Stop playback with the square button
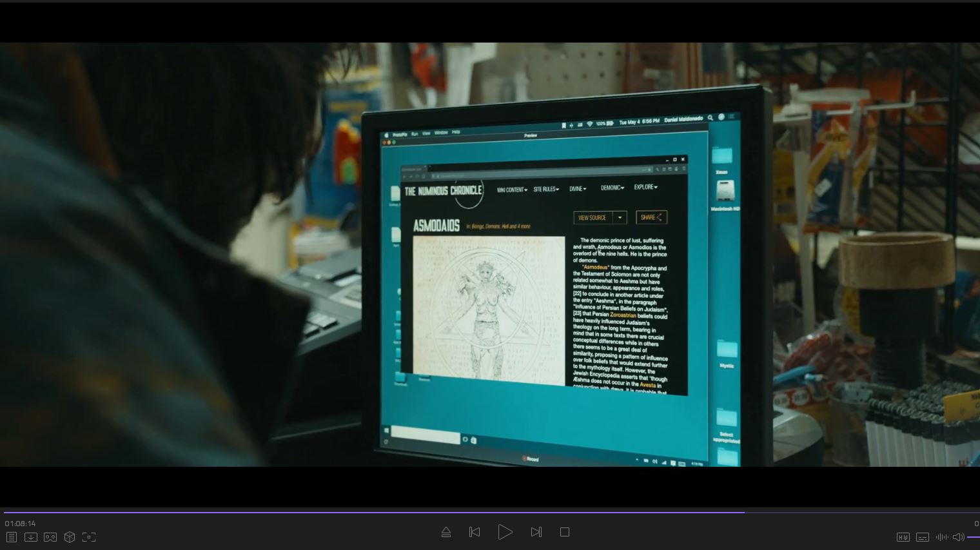This screenshot has width=980, height=550. [x=565, y=532]
